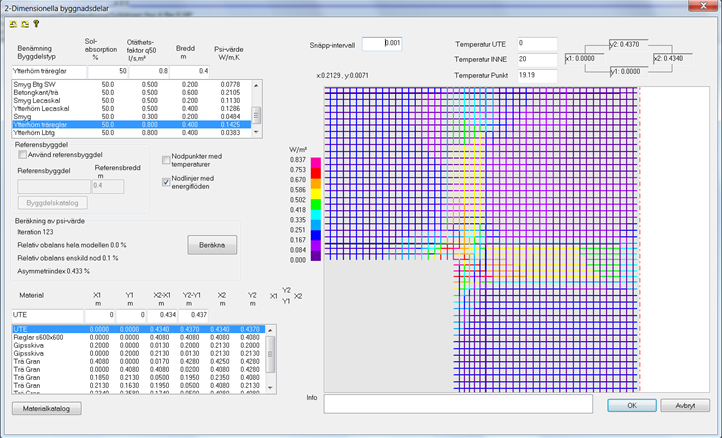Click the yellow redo arrow icon

click(25, 24)
